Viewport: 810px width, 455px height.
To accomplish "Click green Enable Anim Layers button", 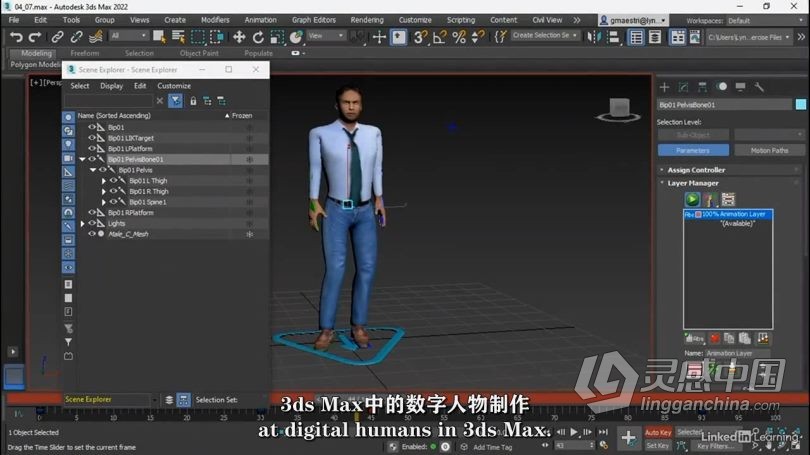I will (692, 199).
